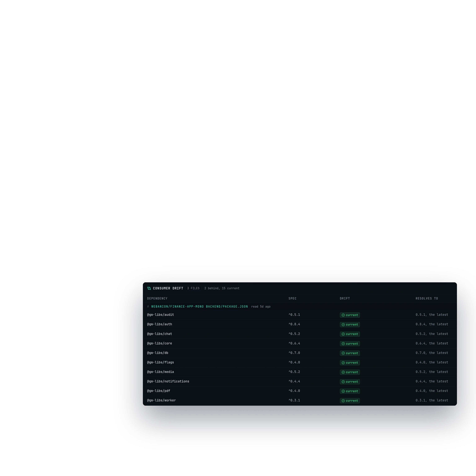This screenshot has height=476, width=476.
Task: Select the @gm-libs/auth dependency row
Action: click(x=300, y=324)
